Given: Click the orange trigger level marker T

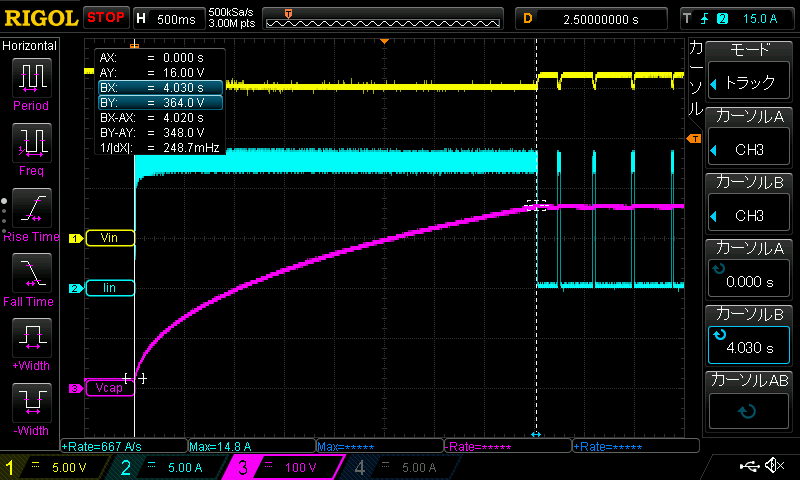Looking at the screenshot, I should tap(694, 139).
